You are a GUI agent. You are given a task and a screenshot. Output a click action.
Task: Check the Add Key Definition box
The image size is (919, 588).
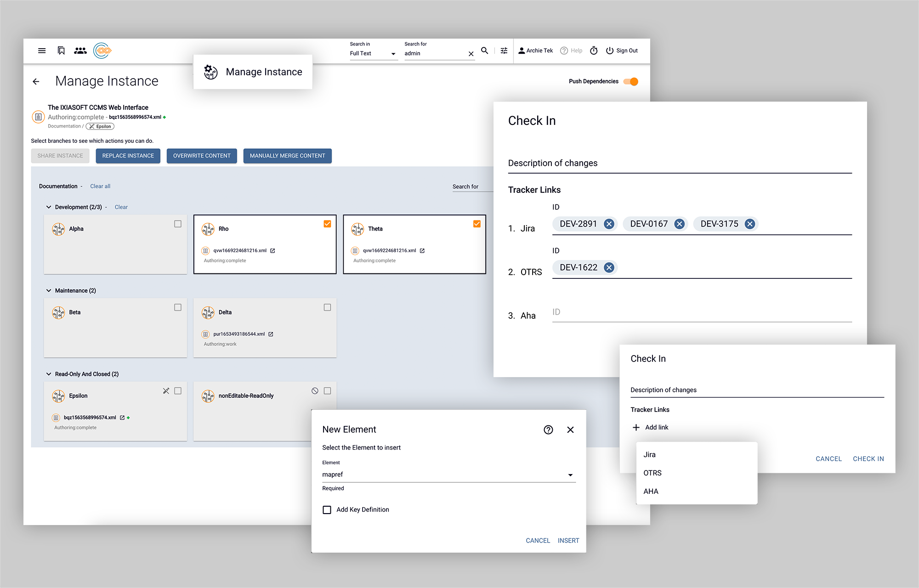point(327,510)
